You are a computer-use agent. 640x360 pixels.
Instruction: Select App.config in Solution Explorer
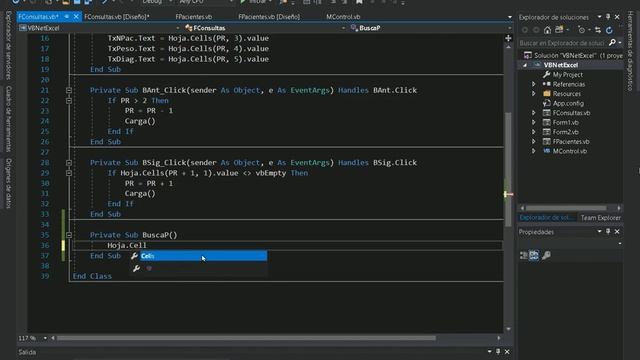568,103
